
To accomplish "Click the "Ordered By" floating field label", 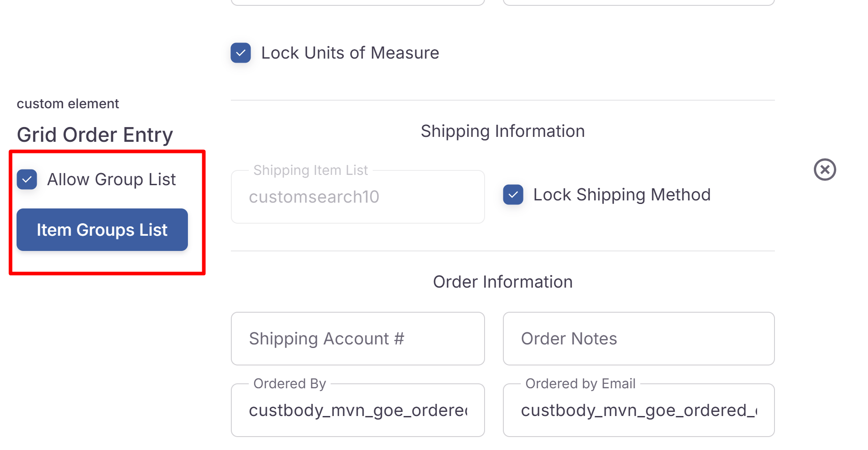I will point(289,384).
